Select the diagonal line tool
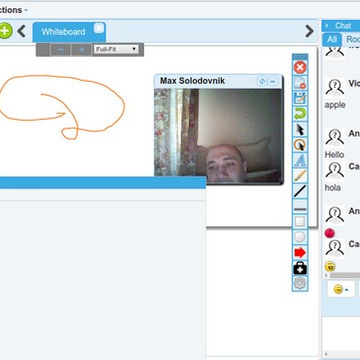 [300, 191]
